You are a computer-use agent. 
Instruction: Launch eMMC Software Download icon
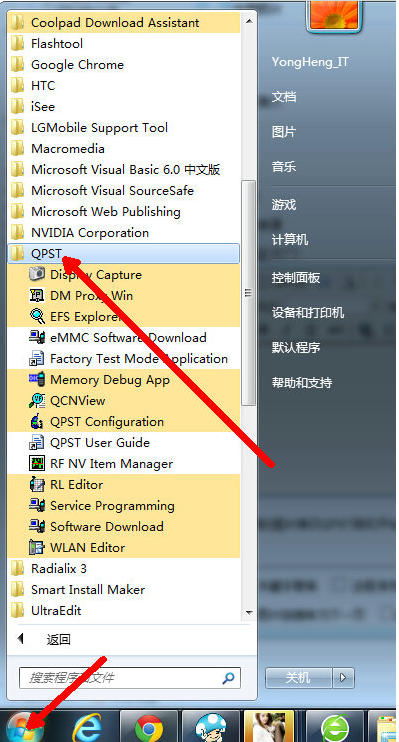36,337
